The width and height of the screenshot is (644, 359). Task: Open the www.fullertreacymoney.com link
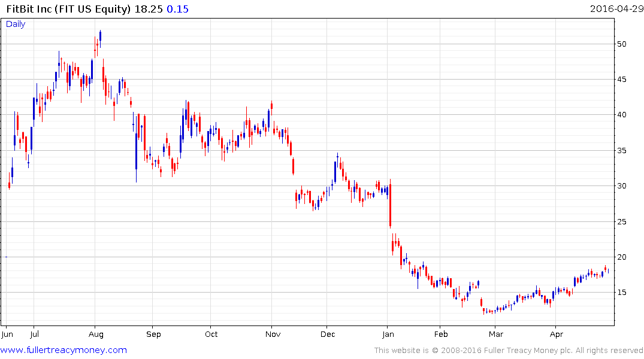[x=64, y=350]
